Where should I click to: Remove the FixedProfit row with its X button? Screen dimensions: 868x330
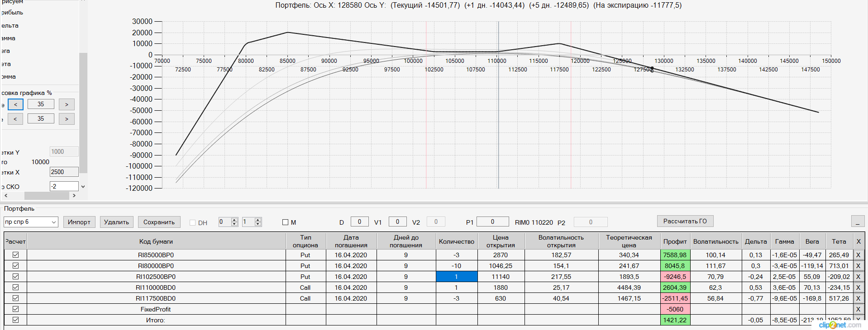click(858, 309)
